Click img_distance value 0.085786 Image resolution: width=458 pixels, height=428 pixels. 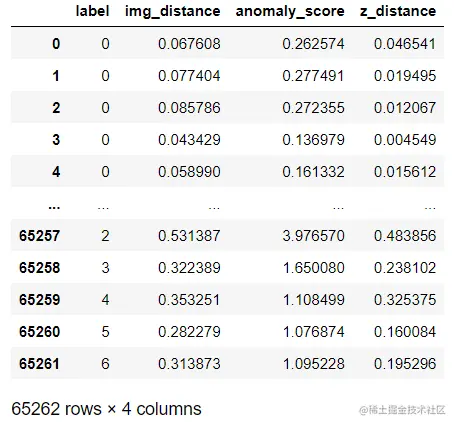point(189,108)
